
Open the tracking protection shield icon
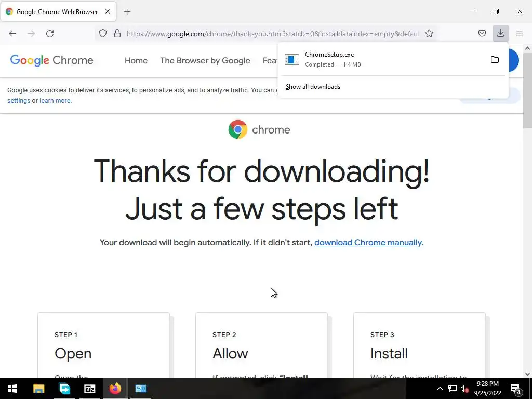coord(103,33)
